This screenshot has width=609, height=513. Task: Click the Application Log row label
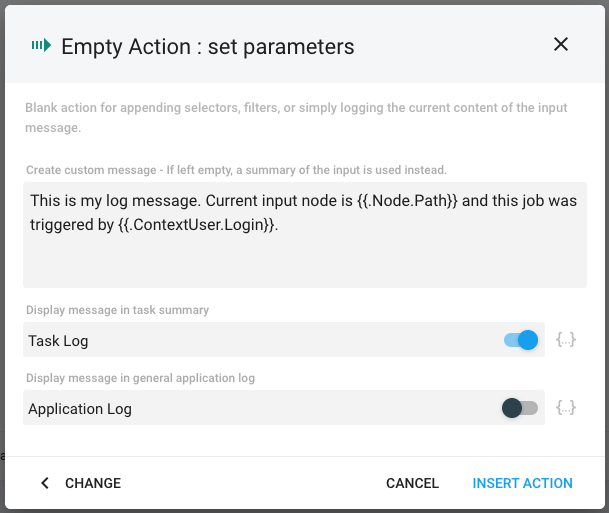tap(80, 409)
